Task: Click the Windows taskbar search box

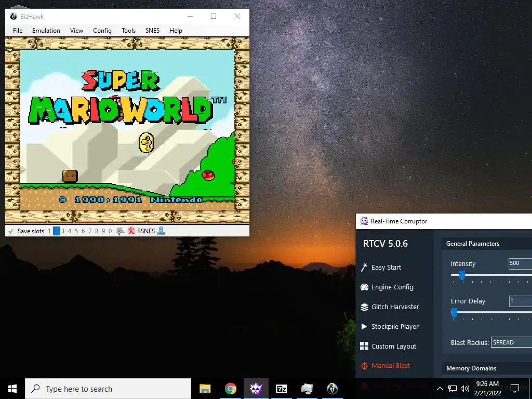Action: [108, 389]
